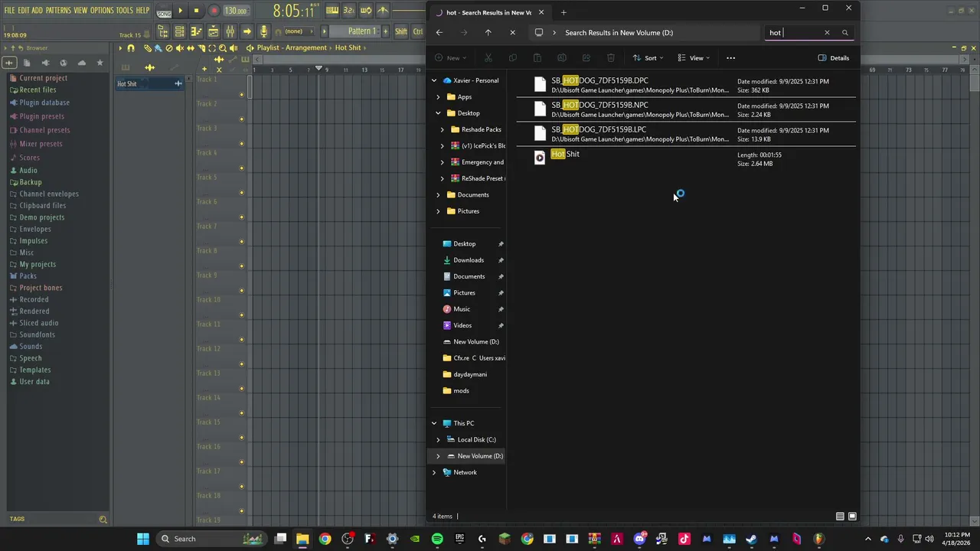
Task: Add a new pattern with plus button
Action: (384, 31)
